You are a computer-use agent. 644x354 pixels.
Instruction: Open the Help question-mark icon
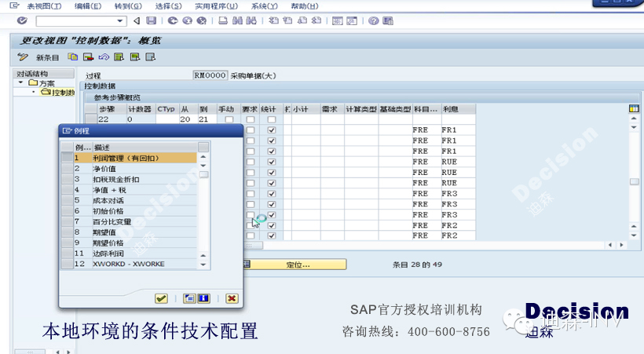373,20
